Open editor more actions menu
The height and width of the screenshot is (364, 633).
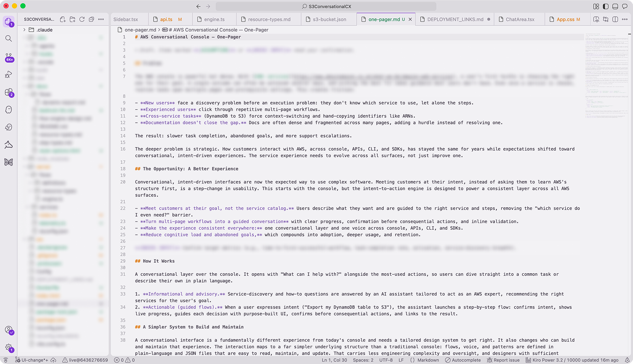point(624,19)
